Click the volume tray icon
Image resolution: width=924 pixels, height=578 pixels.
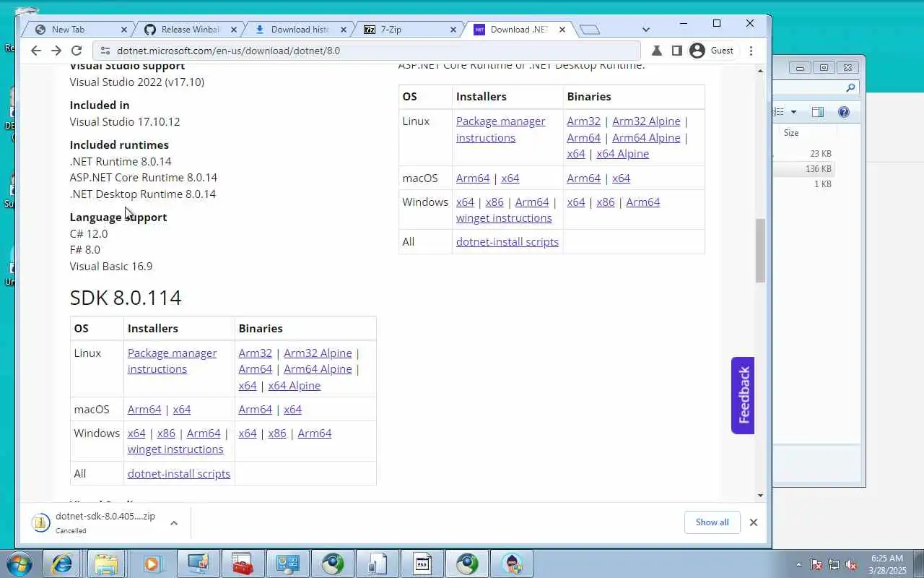(x=852, y=564)
